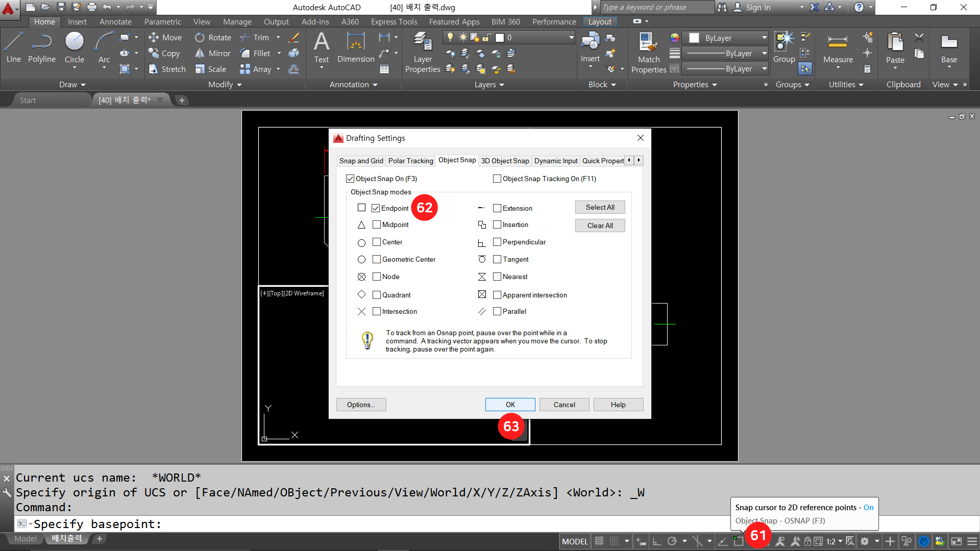Check the Intersection snap mode
The image size is (980, 551).
[x=377, y=311]
